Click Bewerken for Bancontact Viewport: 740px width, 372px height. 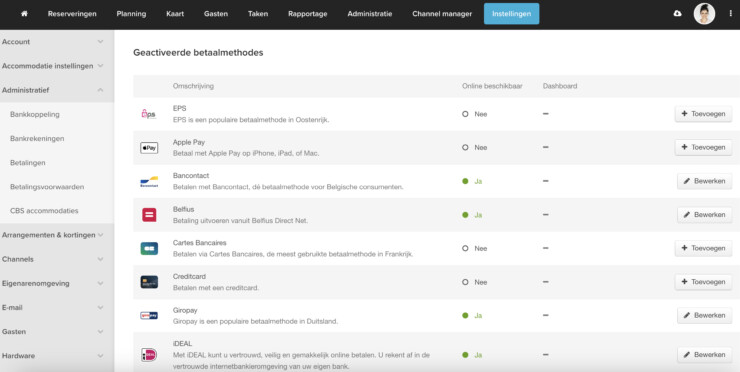[x=705, y=181]
